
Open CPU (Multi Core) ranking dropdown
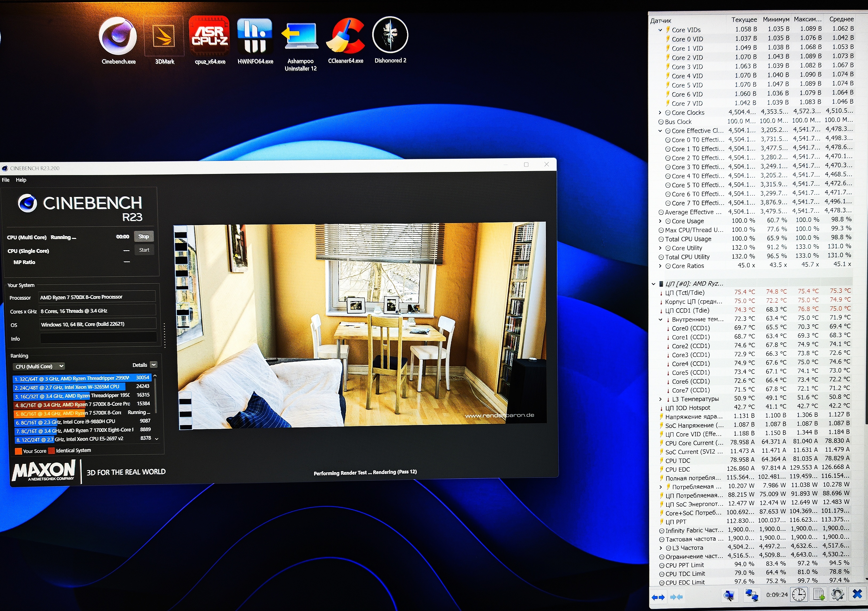coord(39,366)
